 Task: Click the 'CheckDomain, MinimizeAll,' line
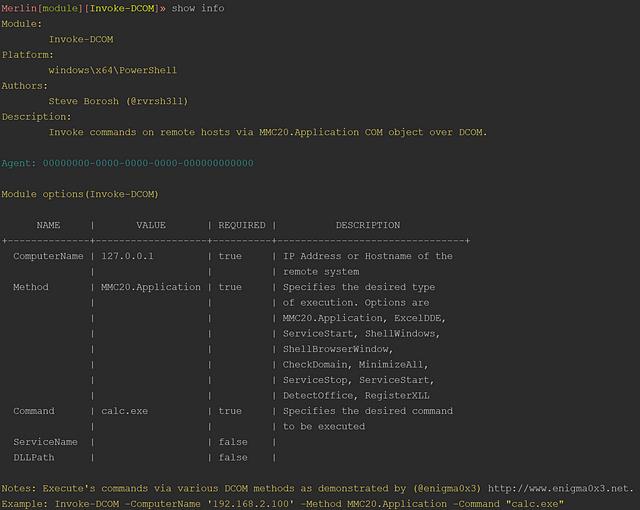click(356, 365)
